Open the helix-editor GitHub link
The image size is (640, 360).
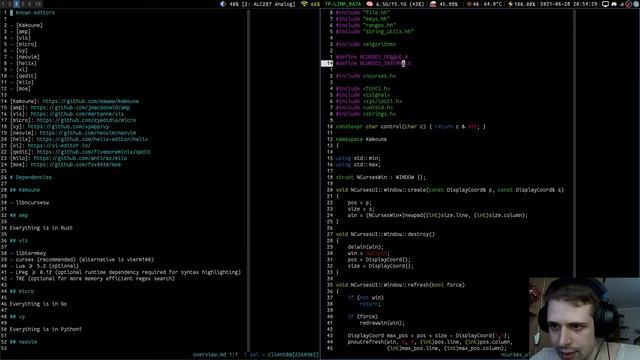point(92,139)
